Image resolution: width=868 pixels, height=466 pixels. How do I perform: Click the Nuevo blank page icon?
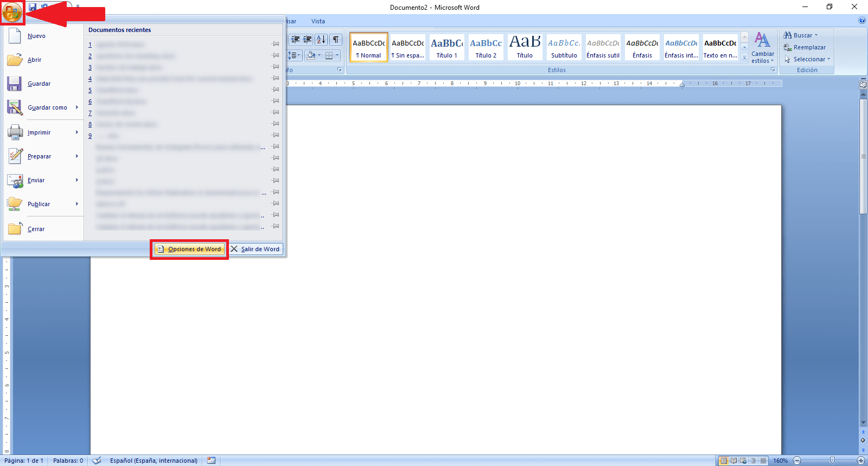(x=15, y=36)
